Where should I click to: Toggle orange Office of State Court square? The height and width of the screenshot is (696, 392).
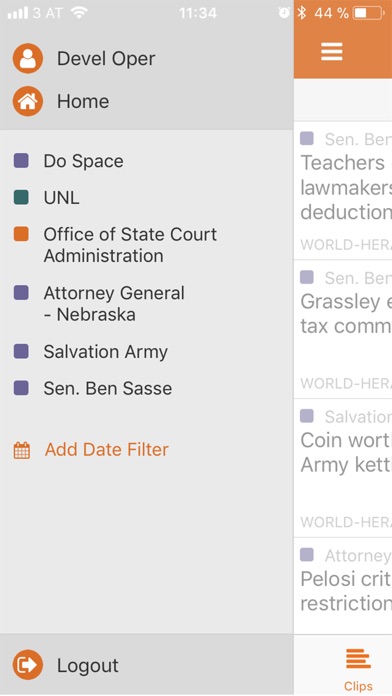21,234
